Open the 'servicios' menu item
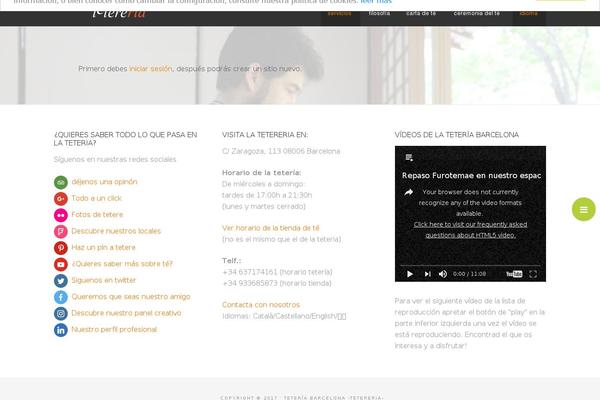Screen dimensions: 600x400 [339, 13]
